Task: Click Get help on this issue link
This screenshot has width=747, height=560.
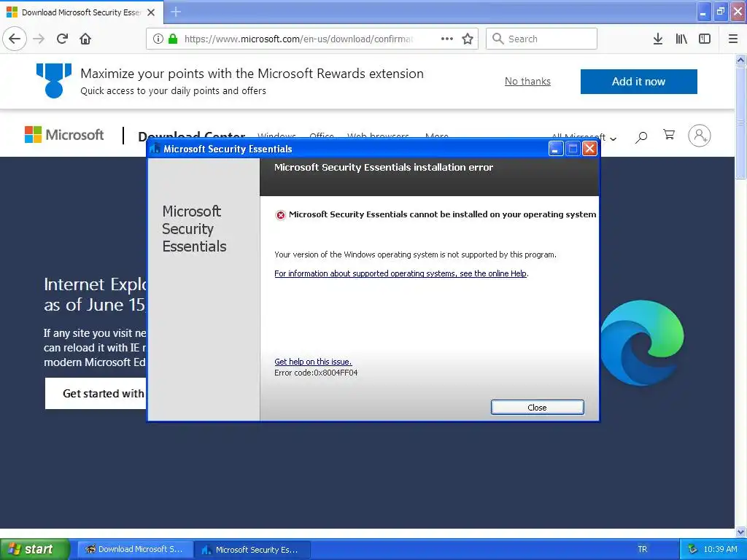Action: [x=313, y=362]
